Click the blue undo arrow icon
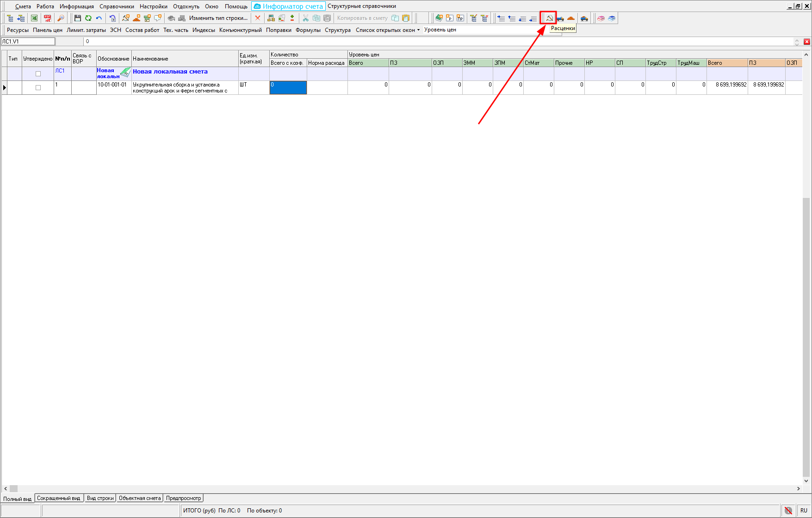This screenshot has height=518, width=812. [x=99, y=18]
